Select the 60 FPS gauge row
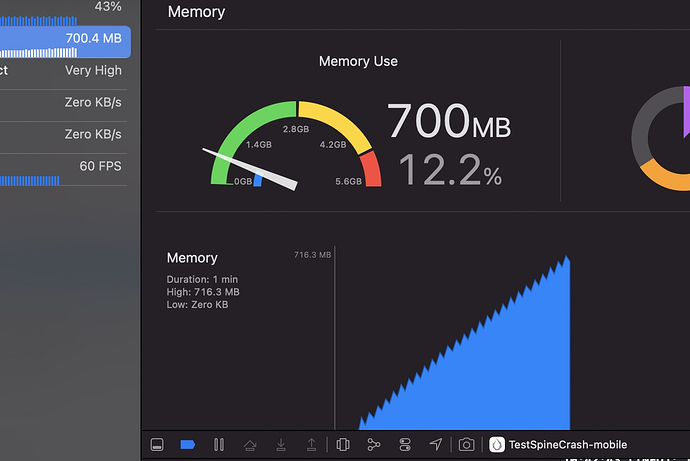 coord(63,171)
